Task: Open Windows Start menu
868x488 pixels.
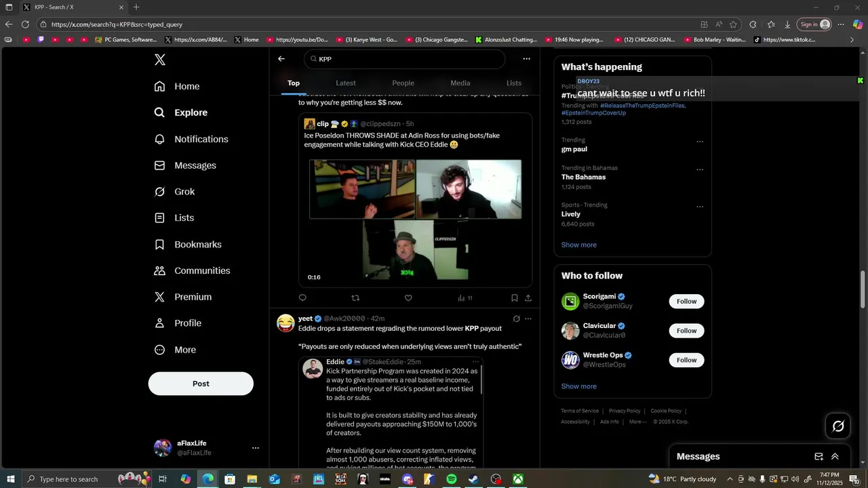Action: 10,479
